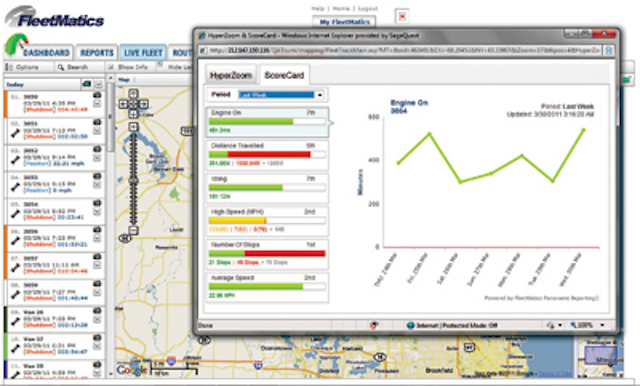Pan the map right with the arrow control

pos(143,104)
